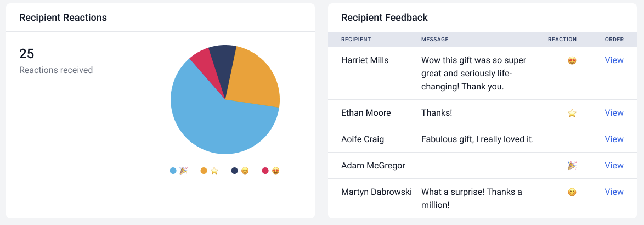Screen dimensions: 644x225
Task: Toggle the blue legend swatch
Action: [173, 171]
